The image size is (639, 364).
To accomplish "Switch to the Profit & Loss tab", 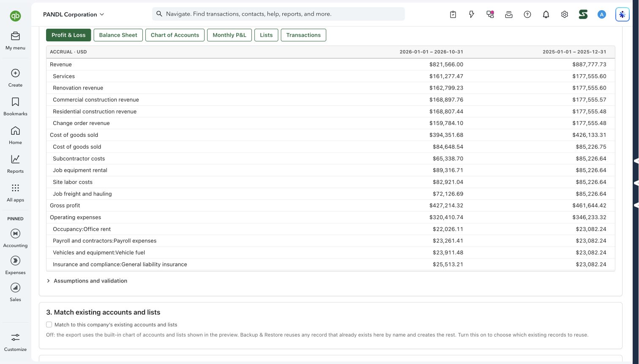I will coord(68,35).
